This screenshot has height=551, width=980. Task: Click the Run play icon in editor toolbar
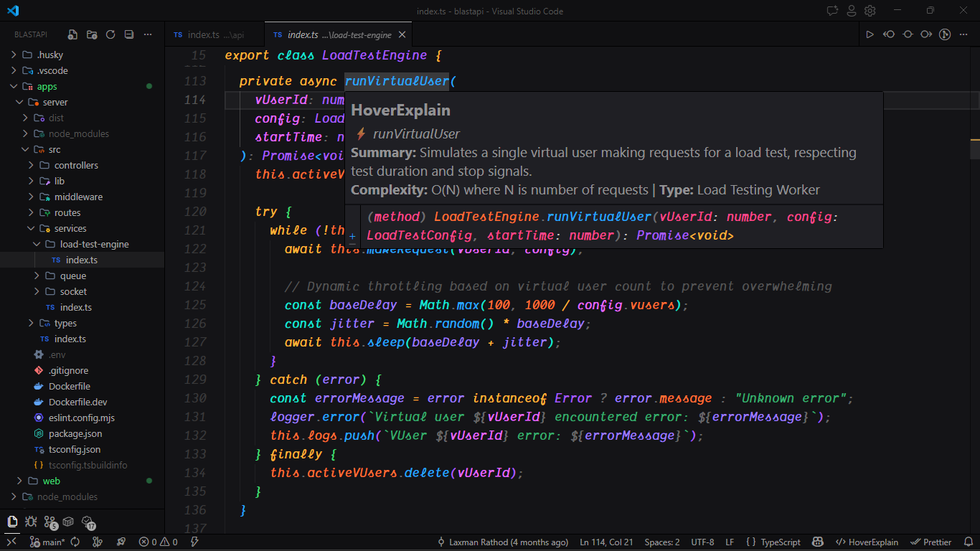[x=870, y=34]
